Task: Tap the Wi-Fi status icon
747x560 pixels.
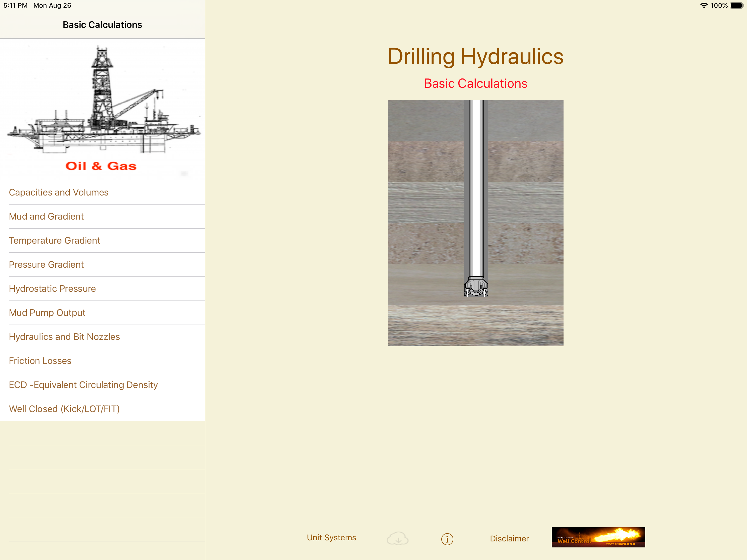Action: pyautogui.click(x=704, y=5)
